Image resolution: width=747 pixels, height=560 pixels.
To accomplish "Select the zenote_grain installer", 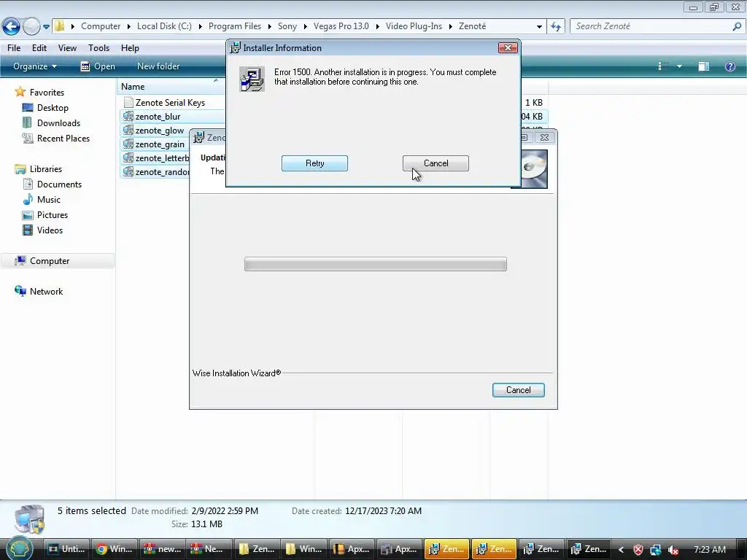I will tap(160, 144).
